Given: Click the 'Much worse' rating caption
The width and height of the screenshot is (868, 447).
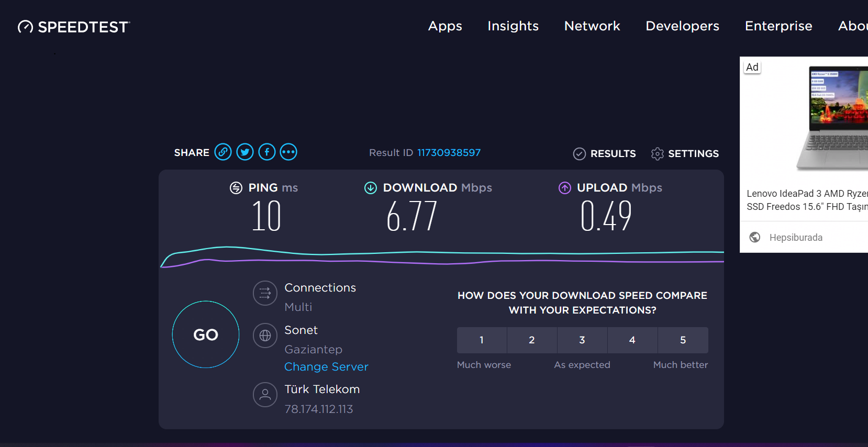Looking at the screenshot, I should coord(484,365).
